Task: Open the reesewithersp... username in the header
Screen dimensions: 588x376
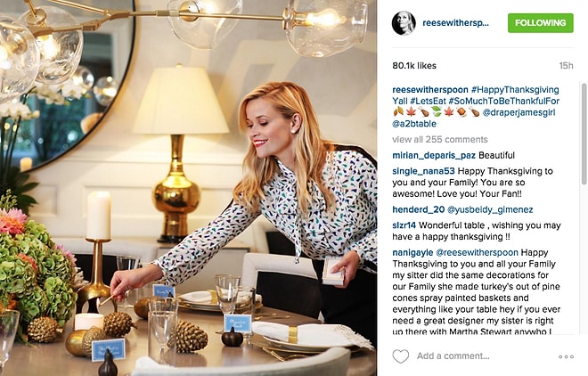Action: 455,23
